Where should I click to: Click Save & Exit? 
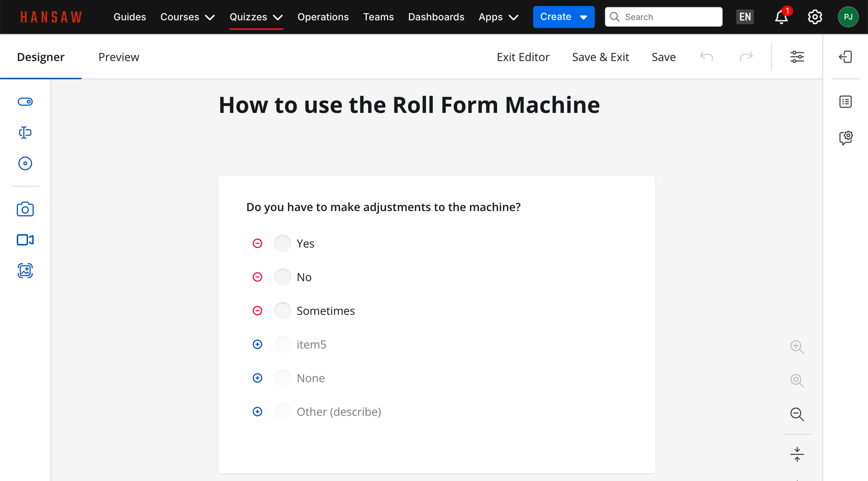pyautogui.click(x=600, y=57)
